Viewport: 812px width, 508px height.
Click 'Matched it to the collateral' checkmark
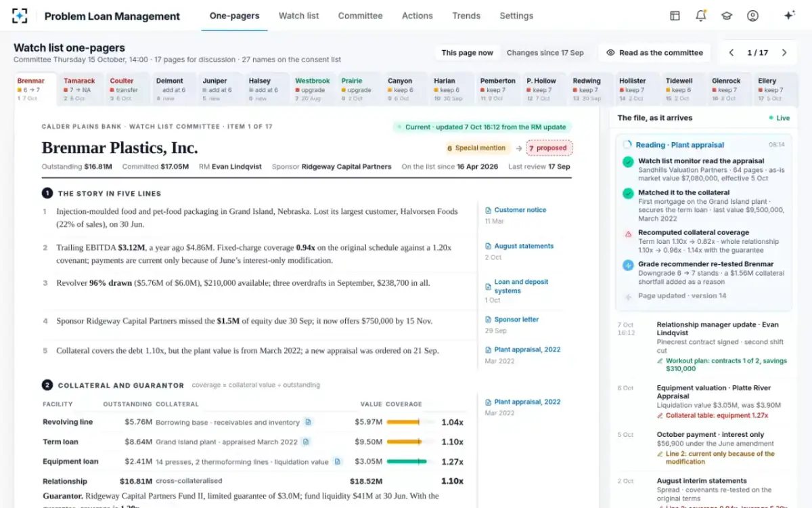coord(628,193)
